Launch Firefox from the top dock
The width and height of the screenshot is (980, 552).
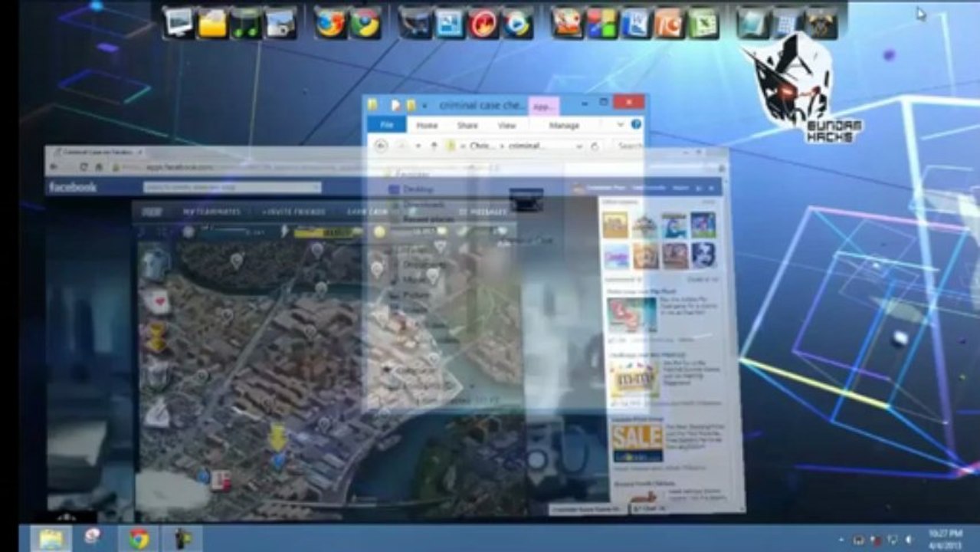click(331, 23)
